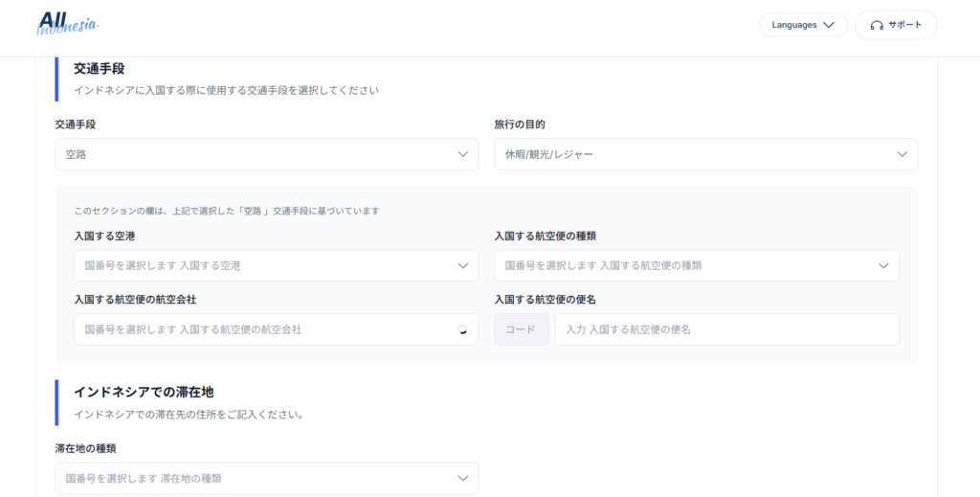Open the 入国する航空便の航空会社 dropdown
The image size is (980, 497).
point(277,329)
